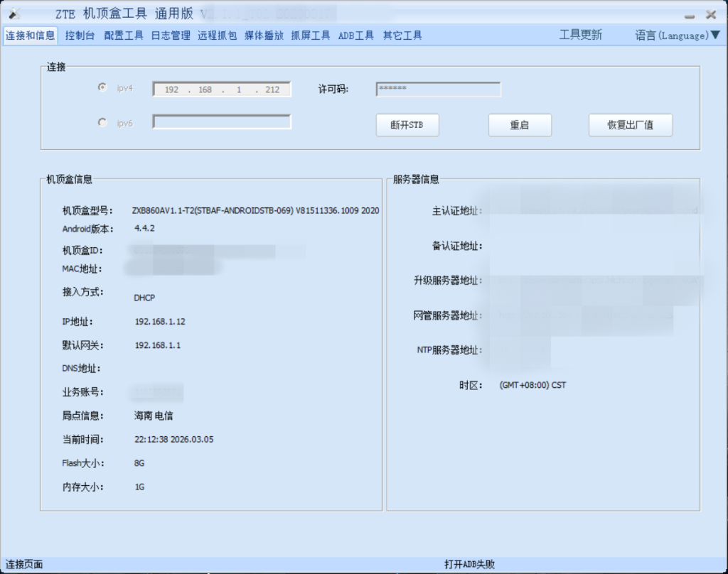Switch to the 连接和信息 tab

[x=31, y=36]
